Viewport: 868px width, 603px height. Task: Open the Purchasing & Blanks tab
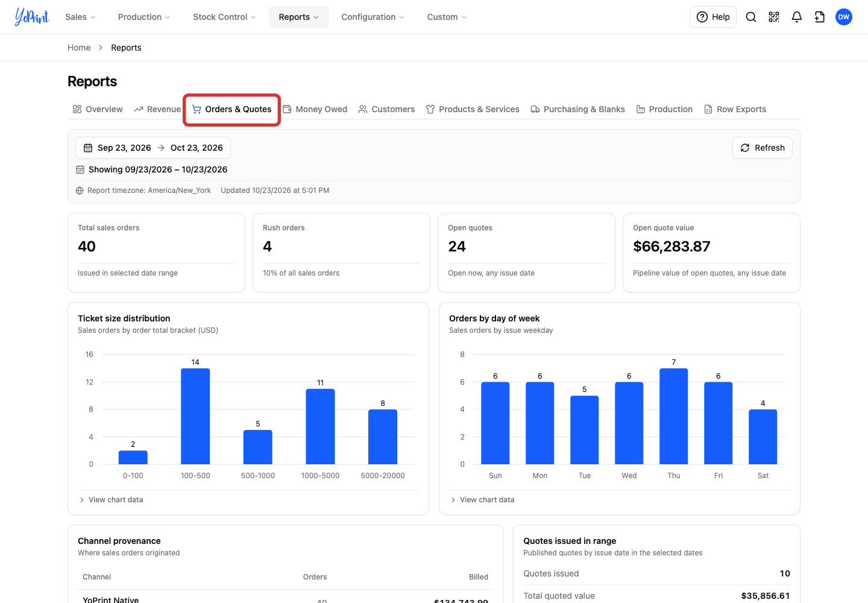pyautogui.click(x=577, y=109)
